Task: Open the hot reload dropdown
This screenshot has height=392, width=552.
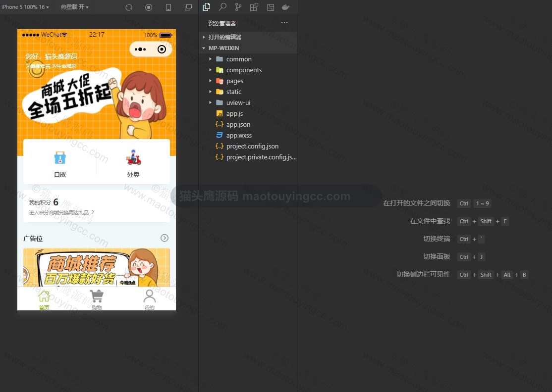Action: pyautogui.click(x=74, y=7)
